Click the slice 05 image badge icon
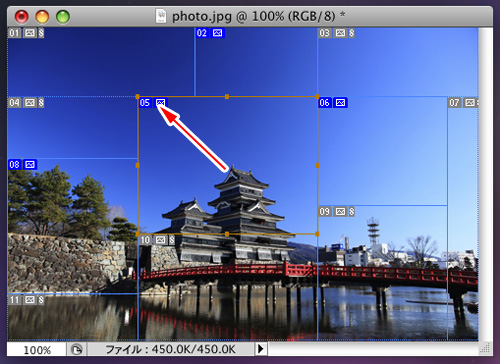The image size is (500, 364). click(x=161, y=102)
